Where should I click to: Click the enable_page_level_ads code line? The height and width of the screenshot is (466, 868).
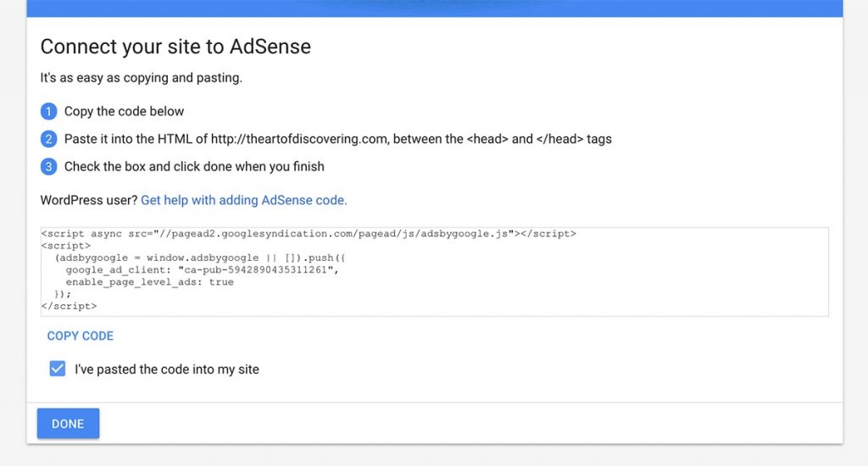tap(149, 282)
